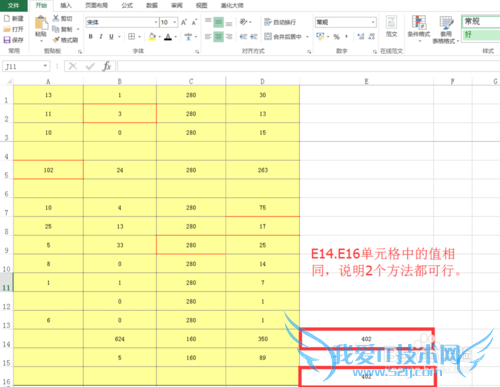Select the column E header
This screenshot has height=387, width=500.
pos(366,81)
